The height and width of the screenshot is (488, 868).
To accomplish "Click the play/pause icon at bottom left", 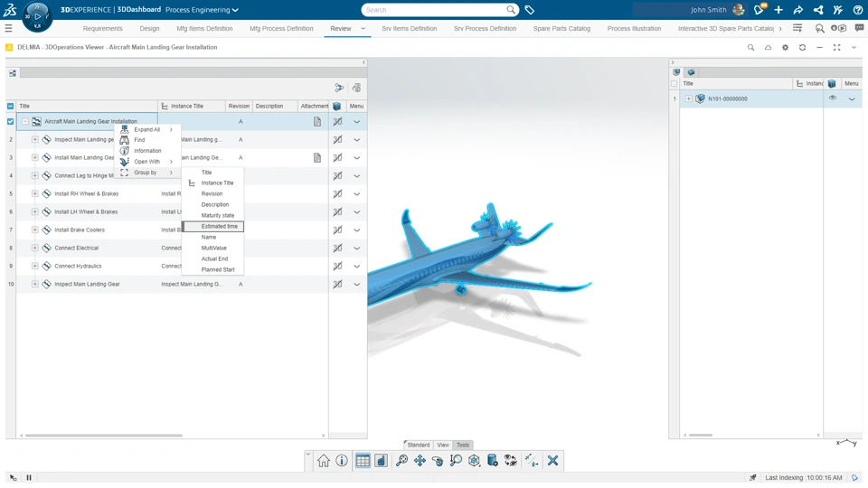I will pyautogui.click(x=29, y=477).
